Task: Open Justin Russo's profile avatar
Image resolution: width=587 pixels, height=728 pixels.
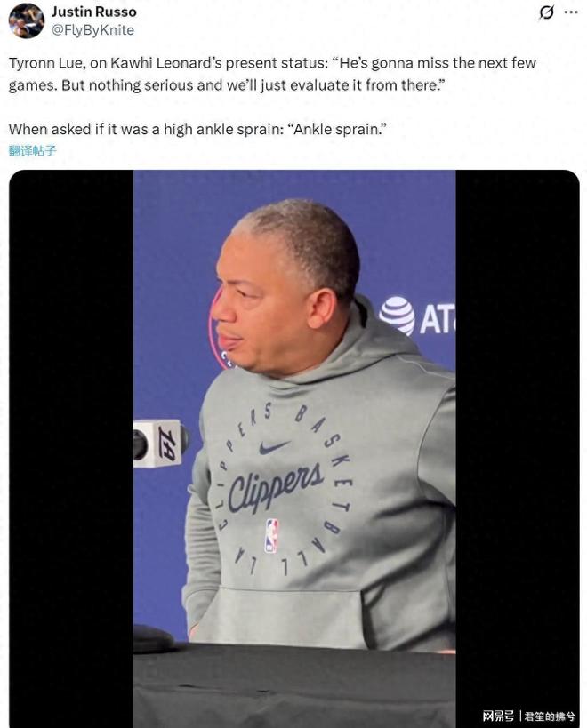Action: click(26, 20)
